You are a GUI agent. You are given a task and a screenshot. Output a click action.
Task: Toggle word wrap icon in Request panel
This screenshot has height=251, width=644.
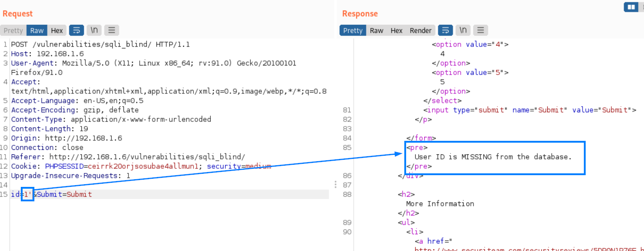coord(76,30)
